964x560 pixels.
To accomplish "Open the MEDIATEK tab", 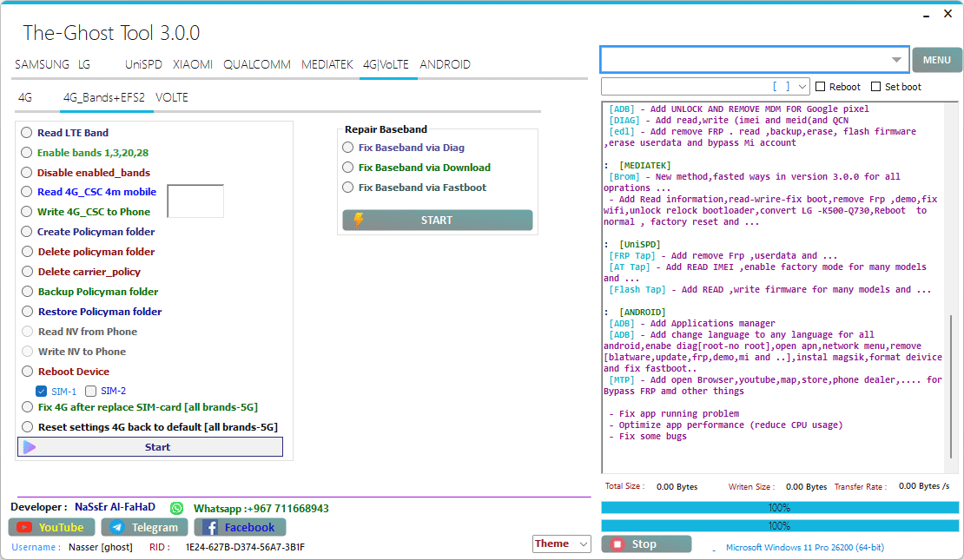I will [x=327, y=64].
